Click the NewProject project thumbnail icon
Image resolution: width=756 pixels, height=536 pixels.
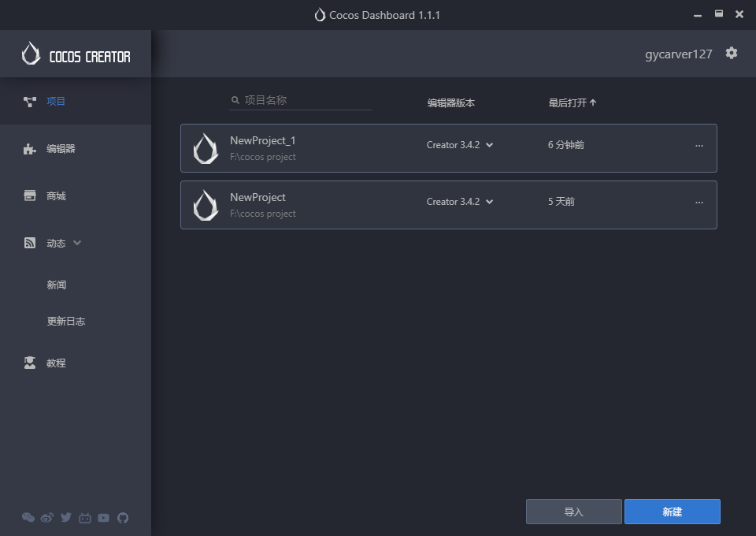coord(206,205)
